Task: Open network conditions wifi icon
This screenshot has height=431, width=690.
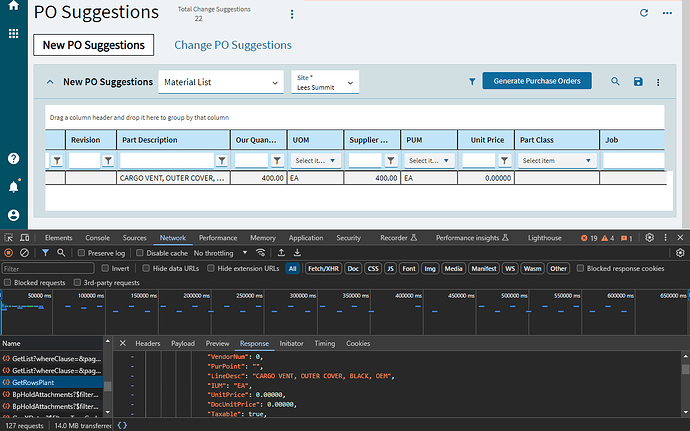Action: (261, 253)
